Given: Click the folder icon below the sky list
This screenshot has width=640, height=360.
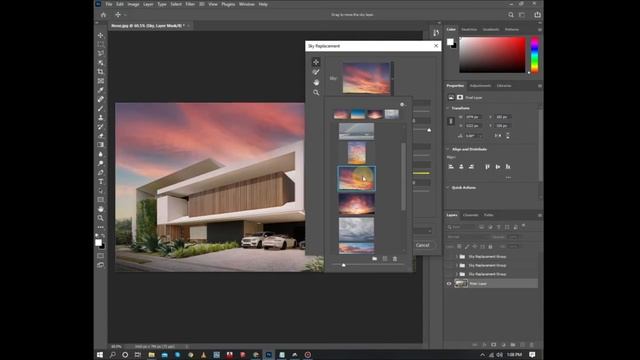Looking at the screenshot, I should pyautogui.click(x=374, y=259).
